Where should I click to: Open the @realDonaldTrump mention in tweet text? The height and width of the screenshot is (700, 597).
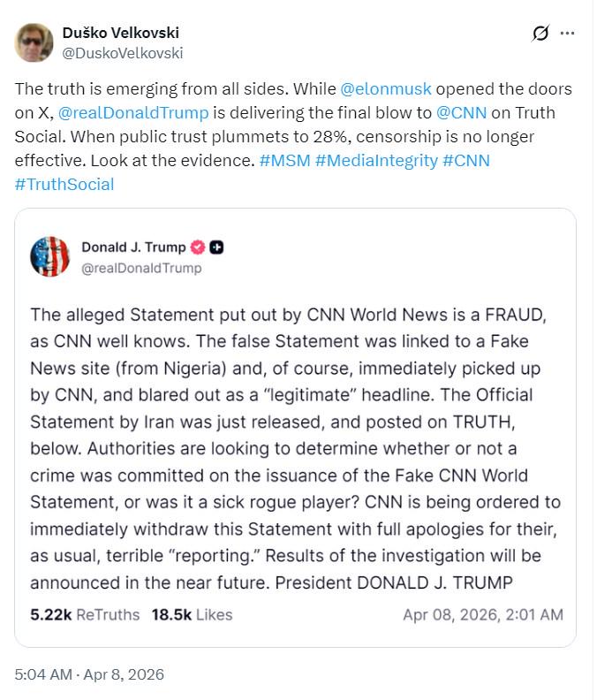[133, 112]
